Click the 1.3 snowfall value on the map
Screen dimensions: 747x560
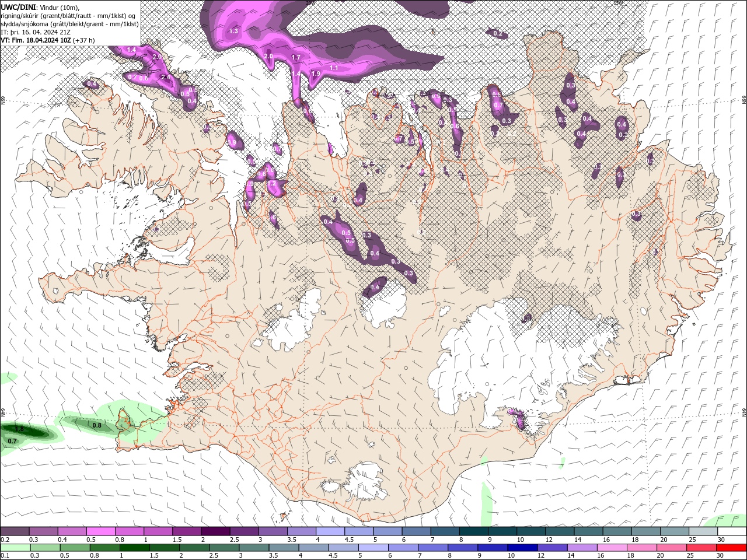tap(233, 31)
